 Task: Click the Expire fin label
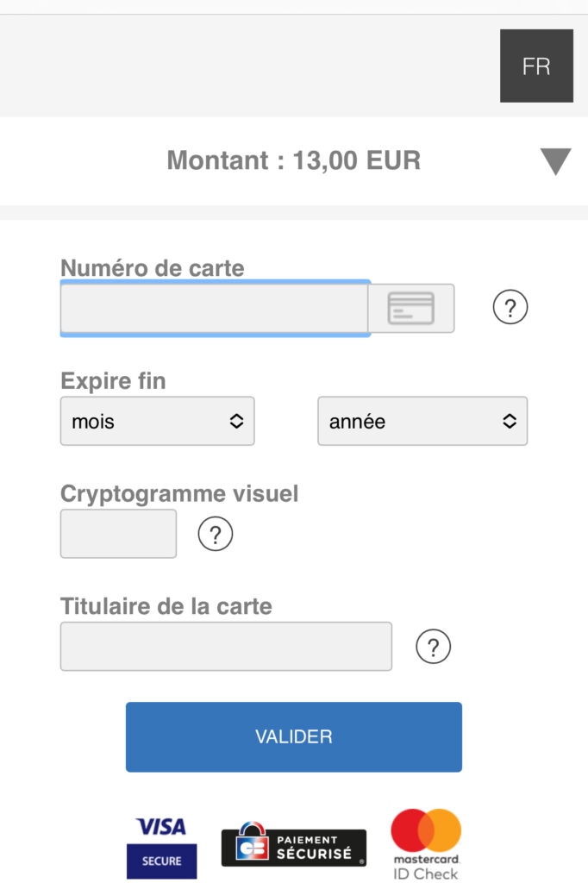[x=113, y=381]
